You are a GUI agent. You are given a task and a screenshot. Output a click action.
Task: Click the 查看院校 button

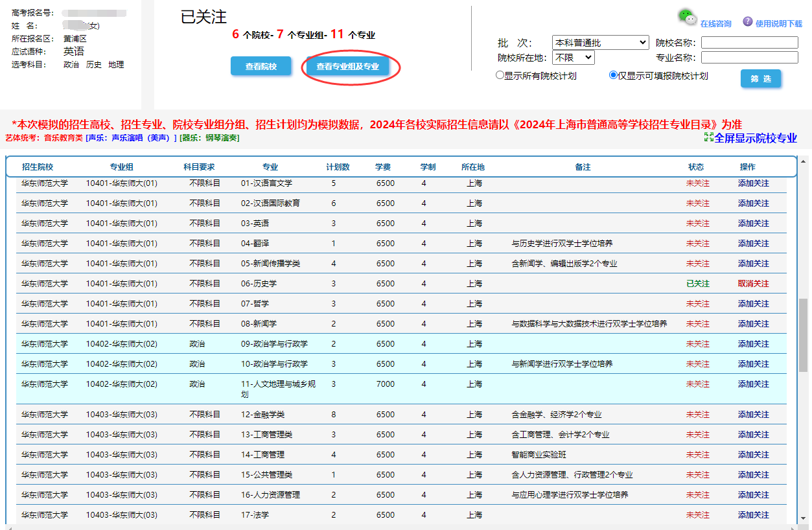[261, 66]
